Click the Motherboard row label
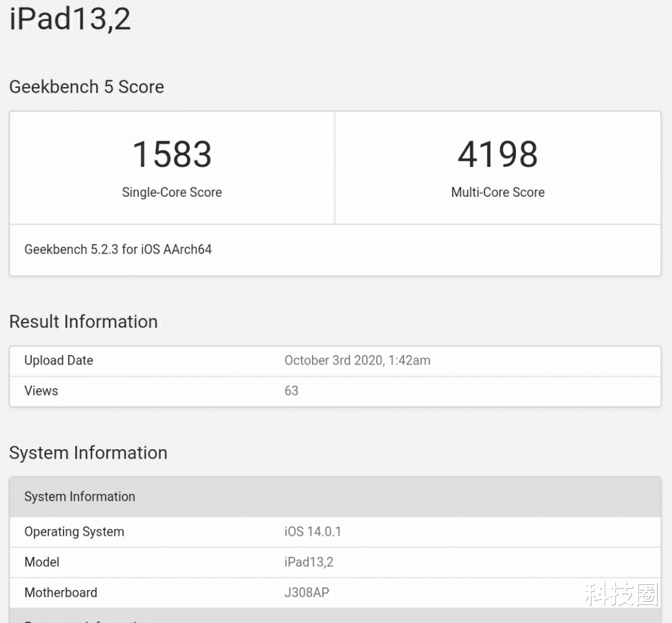672x623 pixels. (x=61, y=592)
